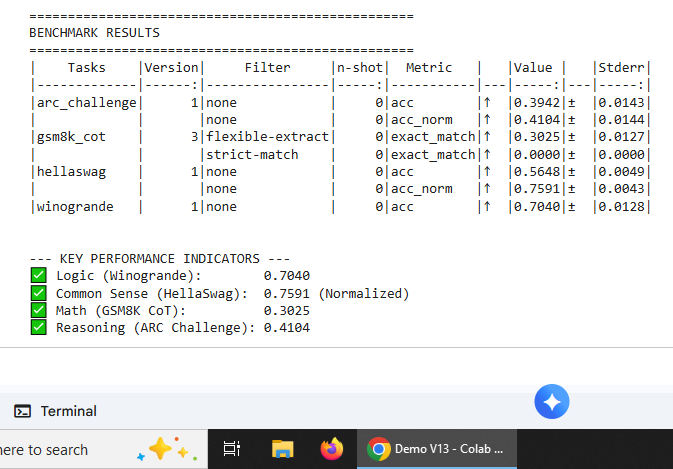This screenshot has height=469, width=673.
Task: Open Task View from the taskbar
Action: (x=232, y=449)
